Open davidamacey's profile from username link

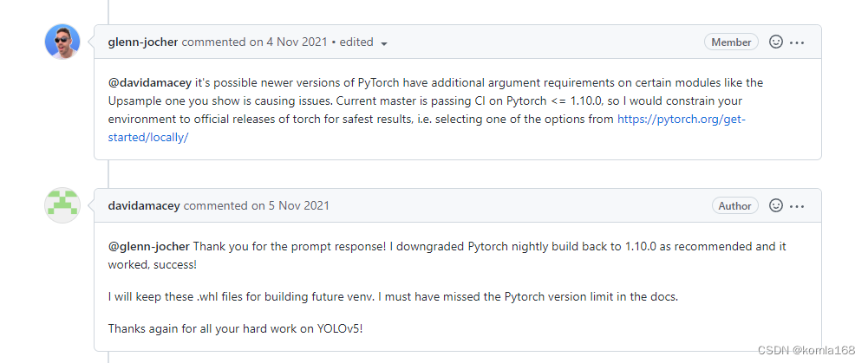click(x=144, y=205)
